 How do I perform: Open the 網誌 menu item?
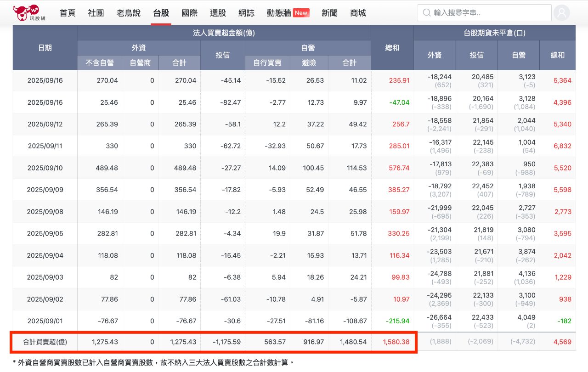click(247, 13)
